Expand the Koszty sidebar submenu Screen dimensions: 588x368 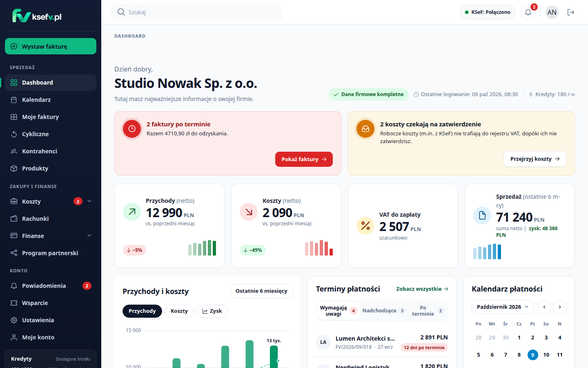[89, 201]
